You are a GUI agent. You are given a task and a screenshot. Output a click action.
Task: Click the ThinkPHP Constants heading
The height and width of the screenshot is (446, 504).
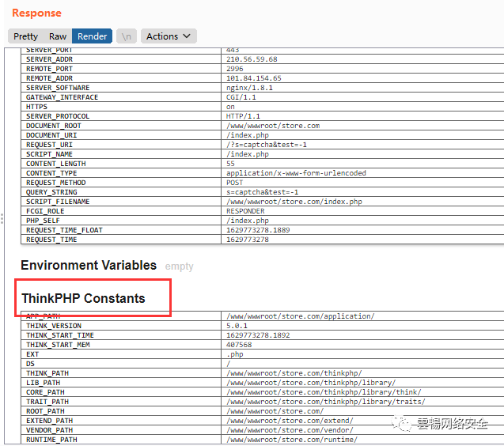tap(83, 298)
